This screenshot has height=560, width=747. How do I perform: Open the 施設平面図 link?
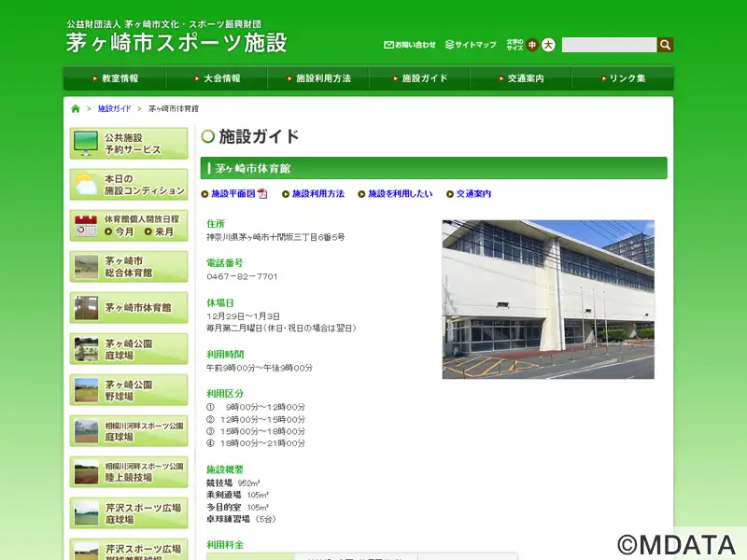(233, 194)
